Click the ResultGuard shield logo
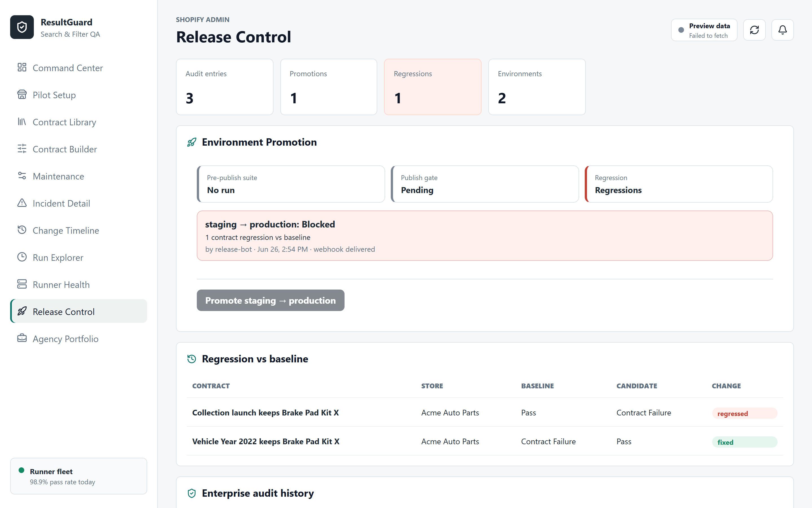Viewport: 812px width, 508px height. 22,27
